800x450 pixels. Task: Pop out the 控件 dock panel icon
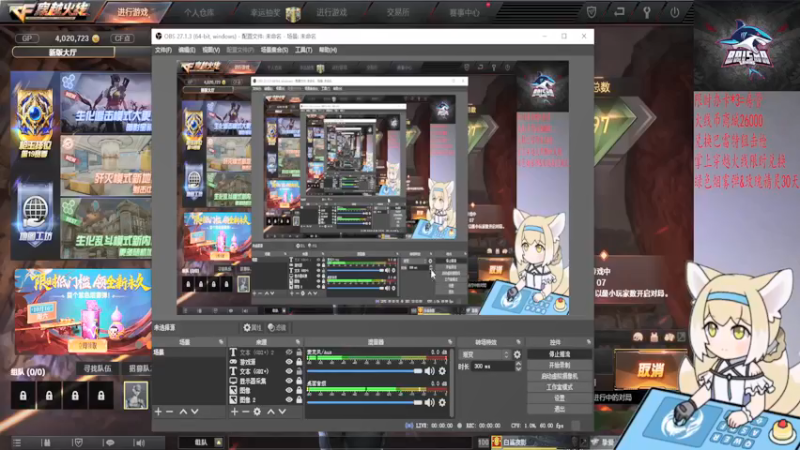588,342
